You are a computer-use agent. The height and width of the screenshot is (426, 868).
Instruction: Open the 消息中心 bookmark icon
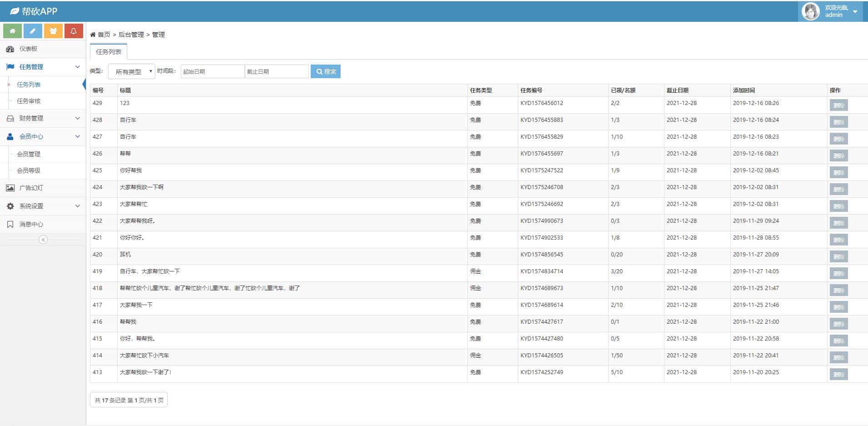click(x=10, y=224)
